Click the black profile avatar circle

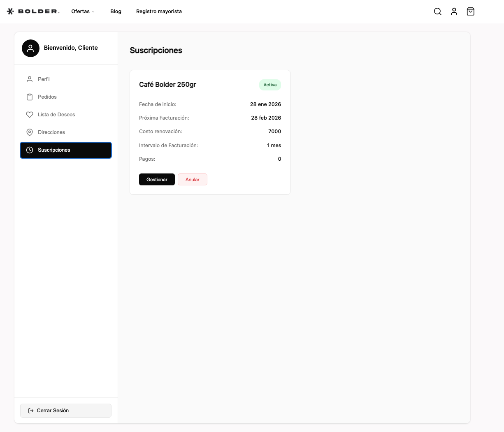click(x=30, y=48)
